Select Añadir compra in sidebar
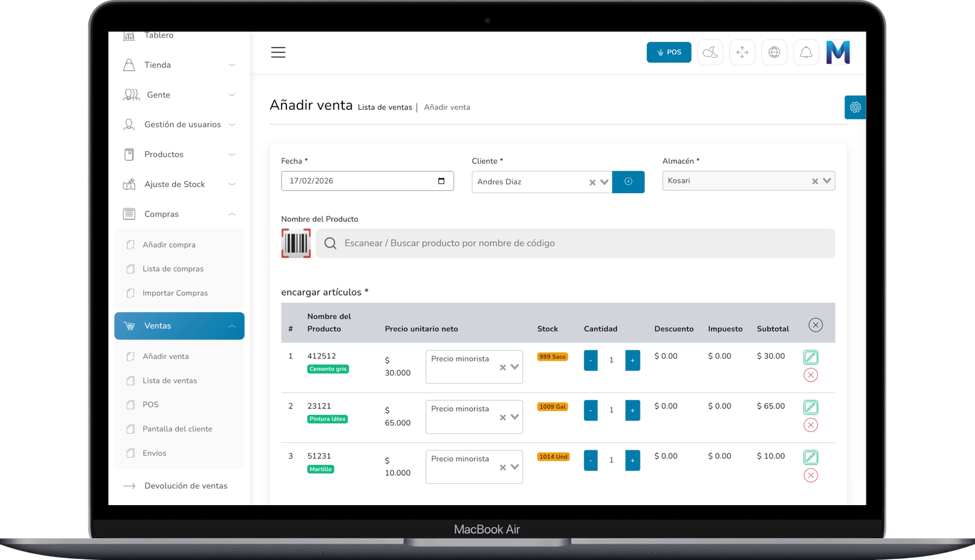975x560 pixels. pos(169,245)
